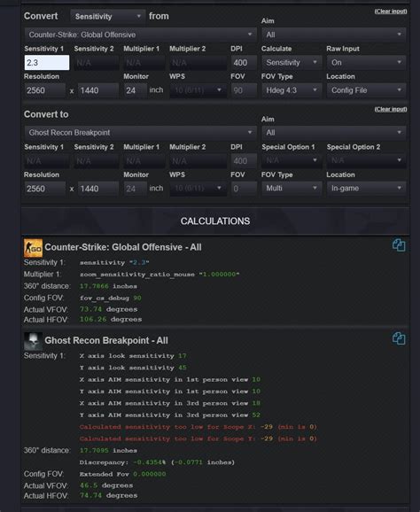Click the Discrepancy -0.4354% line
420x512 pixels.
157,462
